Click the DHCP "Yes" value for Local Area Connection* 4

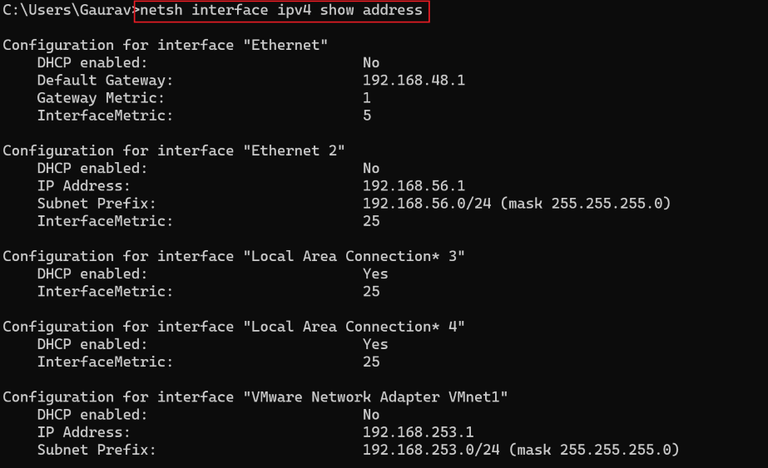click(375, 344)
